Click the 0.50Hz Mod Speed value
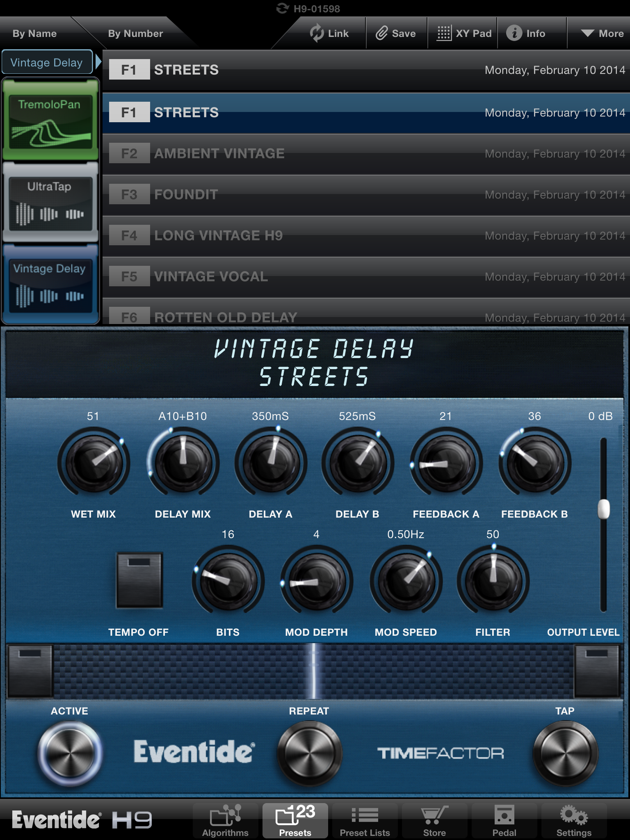 tap(406, 534)
